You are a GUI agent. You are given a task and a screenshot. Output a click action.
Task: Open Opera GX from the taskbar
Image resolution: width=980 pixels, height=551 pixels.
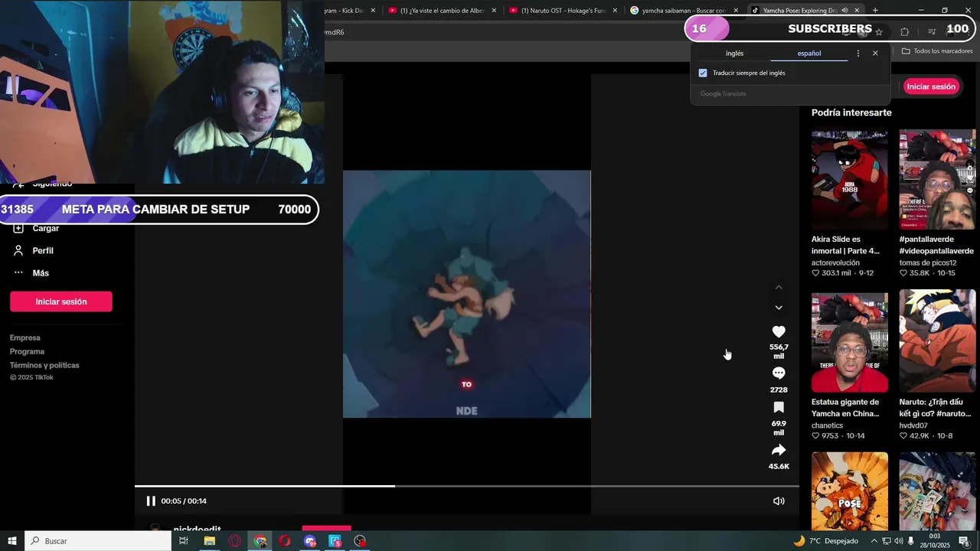pyautogui.click(x=234, y=541)
